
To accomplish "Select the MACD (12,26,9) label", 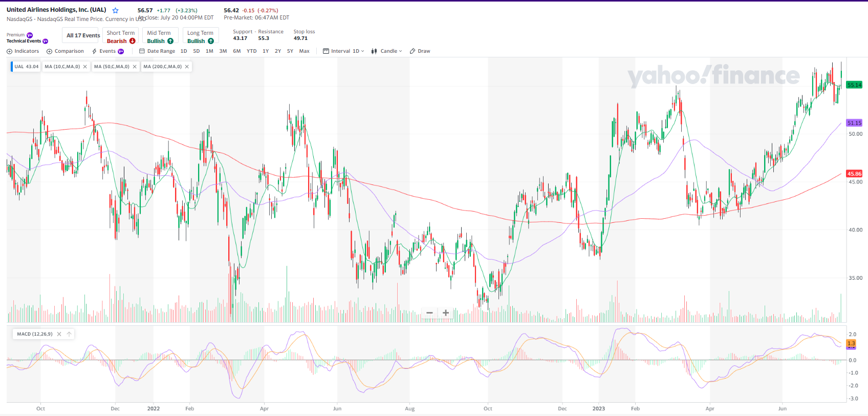I will point(35,334).
